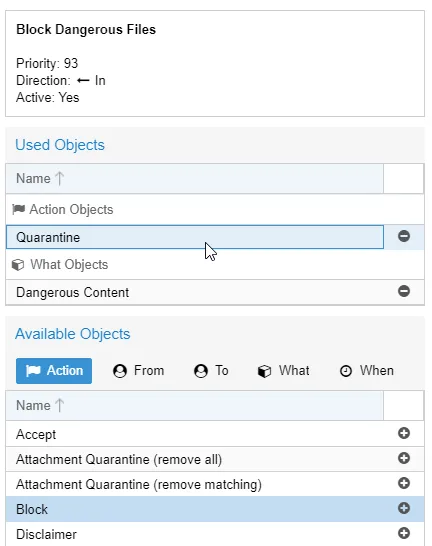432x546 pixels.
Task: Show the When objects tab
Action: 367,371
